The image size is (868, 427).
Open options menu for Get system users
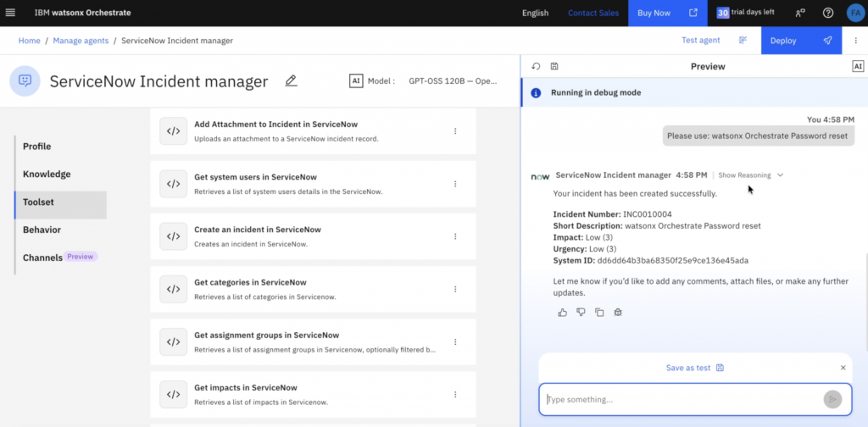pos(455,184)
